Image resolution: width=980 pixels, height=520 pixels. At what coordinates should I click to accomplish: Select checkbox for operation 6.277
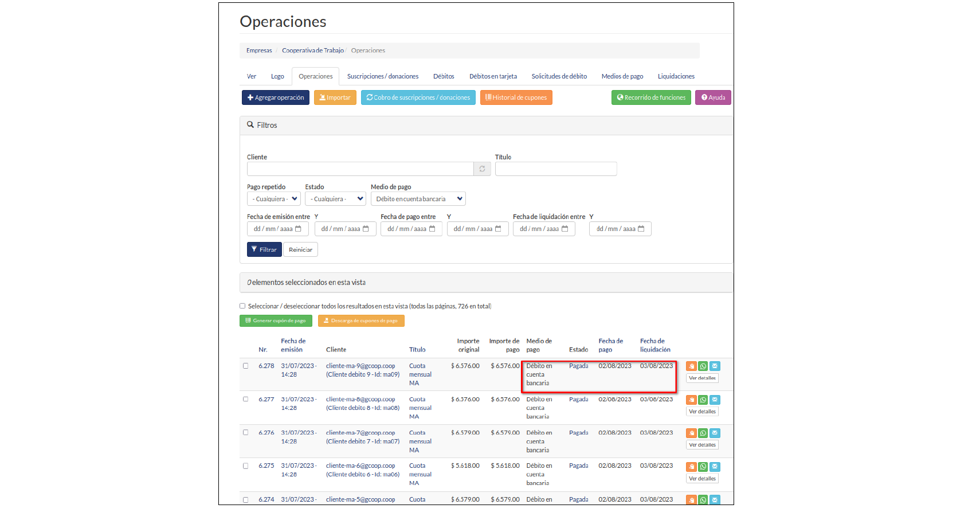pyautogui.click(x=245, y=399)
